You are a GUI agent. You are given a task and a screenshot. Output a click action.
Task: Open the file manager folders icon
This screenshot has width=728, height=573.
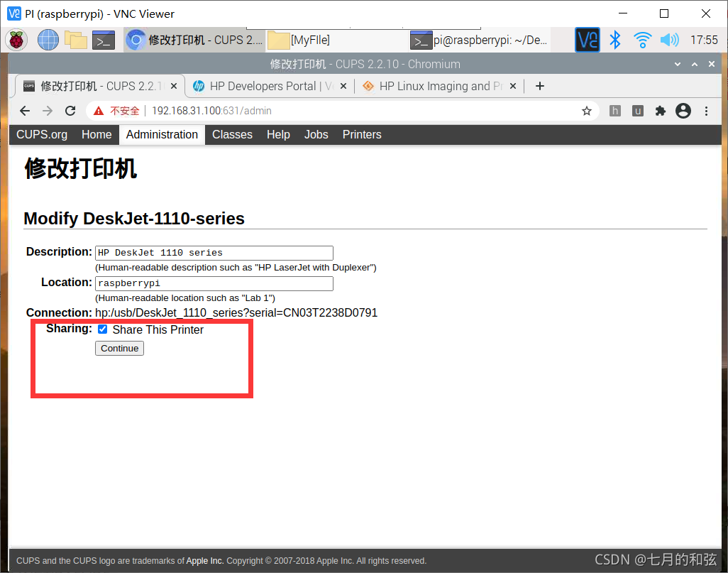pos(76,40)
